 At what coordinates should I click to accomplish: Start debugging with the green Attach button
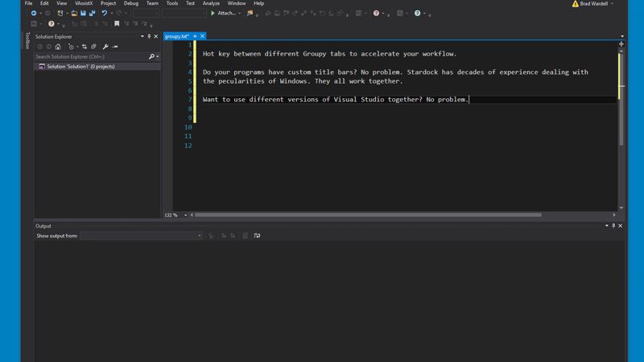coord(224,13)
